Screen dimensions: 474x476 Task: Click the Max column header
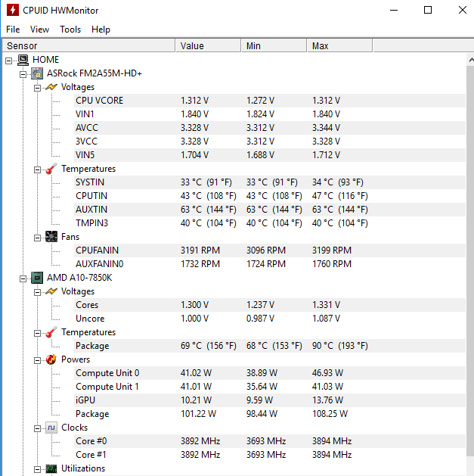[x=340, y=46]
